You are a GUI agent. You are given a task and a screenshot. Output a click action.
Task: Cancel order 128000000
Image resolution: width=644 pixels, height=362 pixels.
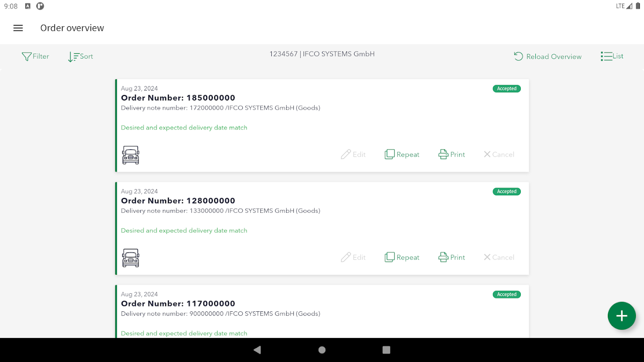pyautogui.click(x=499, y=257)
